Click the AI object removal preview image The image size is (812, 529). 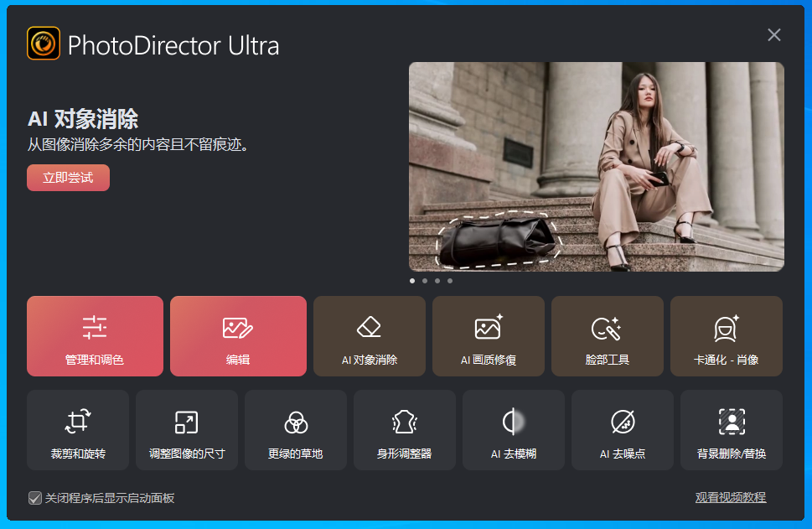[596, 166]
